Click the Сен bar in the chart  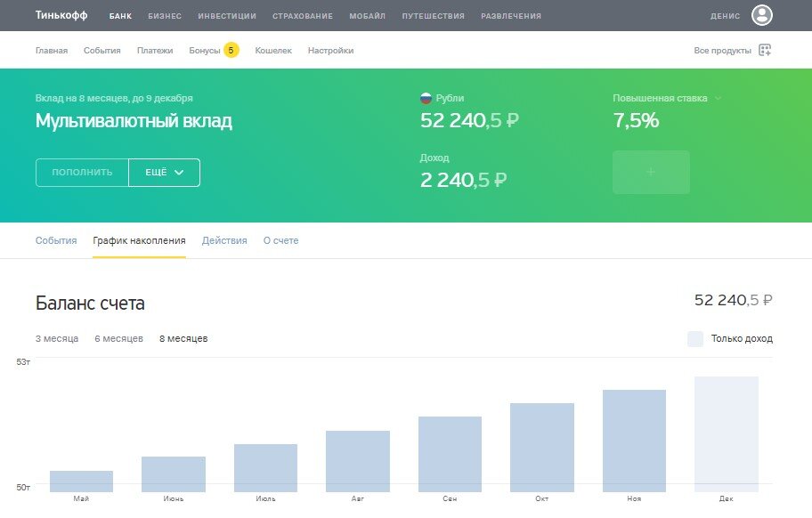450,454
